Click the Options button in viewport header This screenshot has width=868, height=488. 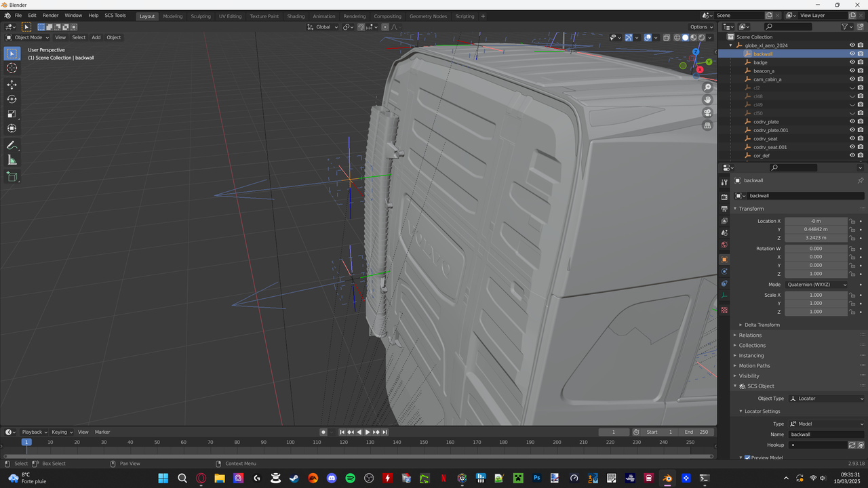coord(701,27)
